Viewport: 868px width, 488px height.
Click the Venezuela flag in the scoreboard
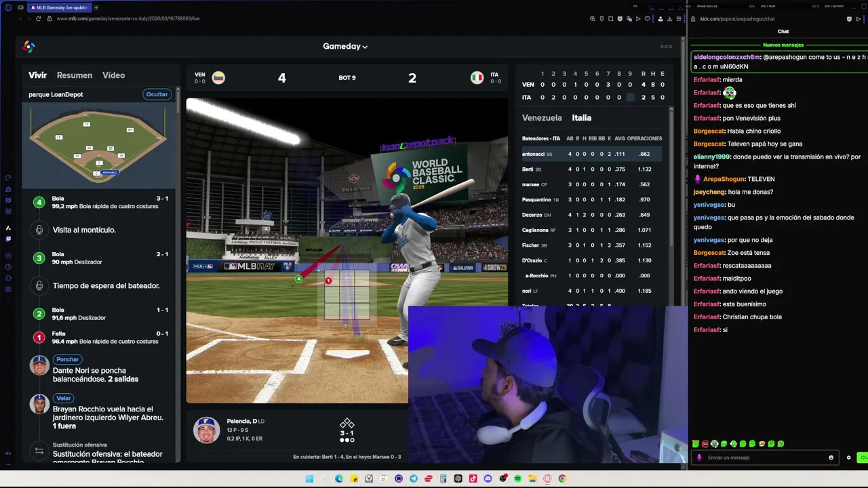point(218,77)
